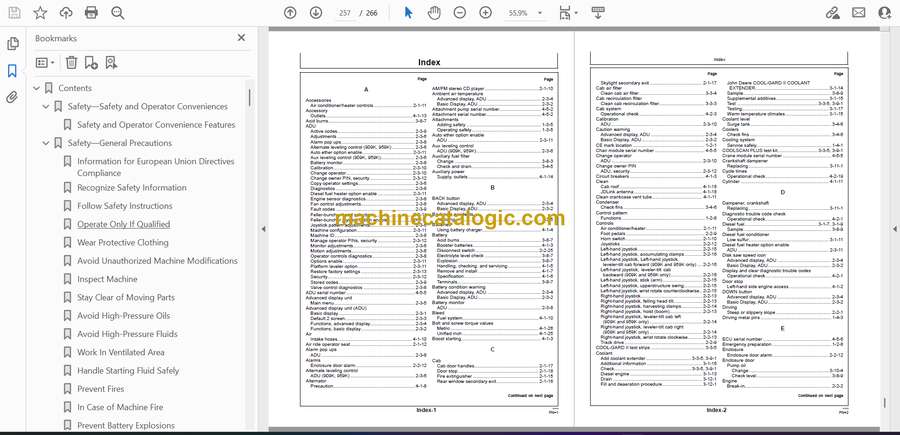Screen dimensions: 900x435
Task: Open In Case of Machine Fire bookmark
Action: coord(120,407)
